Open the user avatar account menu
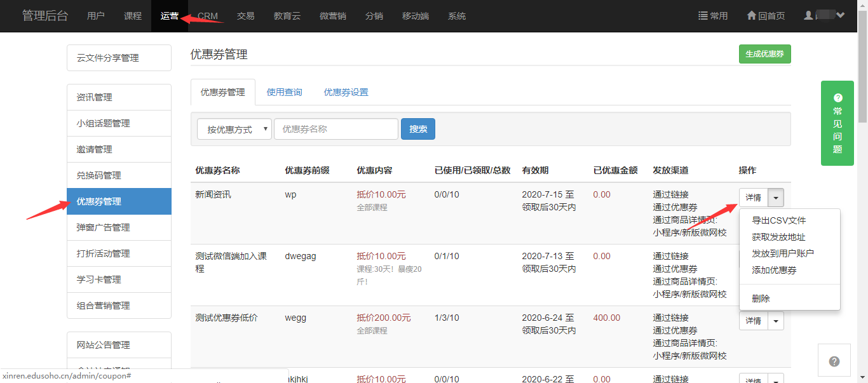Image resolution: width=868 pixels, height=383 pixels. pos(824,16)
